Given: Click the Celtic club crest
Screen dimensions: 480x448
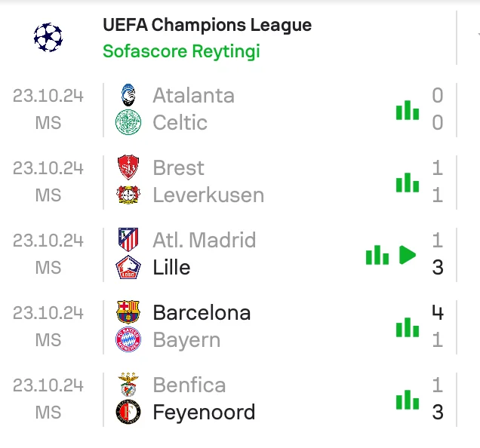Looking at the screenshot, I should [x=128, y=123].
